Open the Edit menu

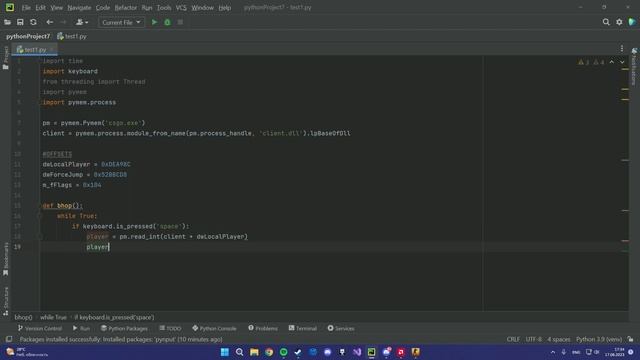[x=40, y=7]
